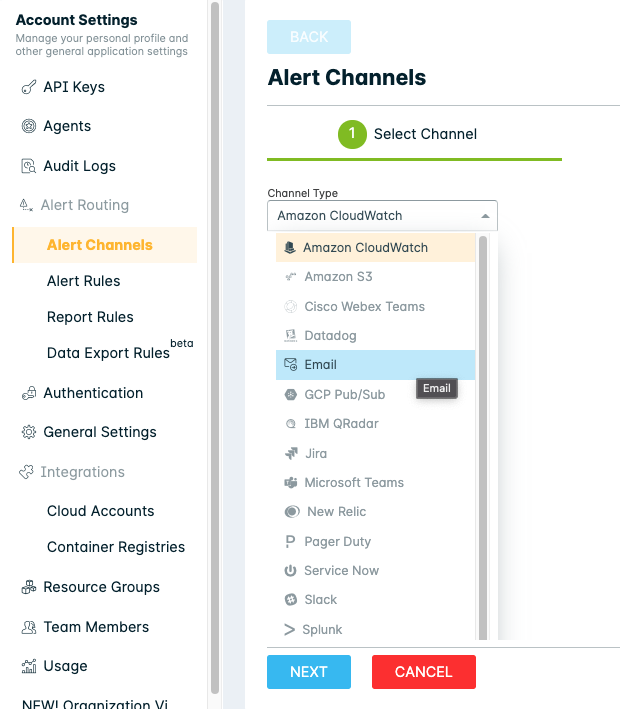Click the Authentication icon
This screenshot has height=709, width=620.
pos(29,393)
